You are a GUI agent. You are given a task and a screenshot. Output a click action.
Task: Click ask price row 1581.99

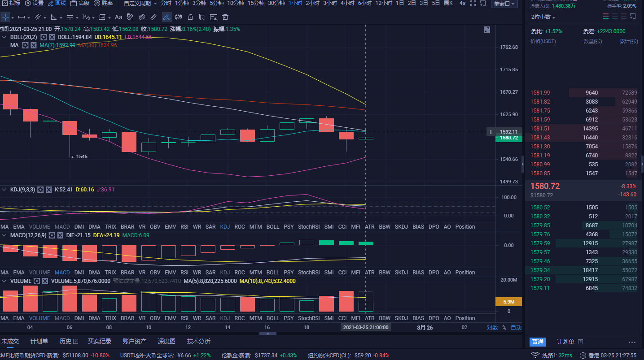[584, 93]
